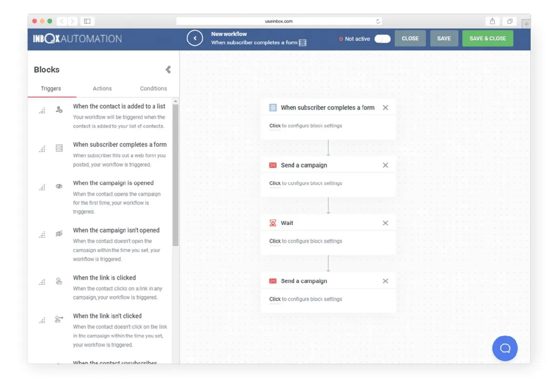Grab drag handle of link is clicked
Screen dimensions: 558x392
coord(42,282)
